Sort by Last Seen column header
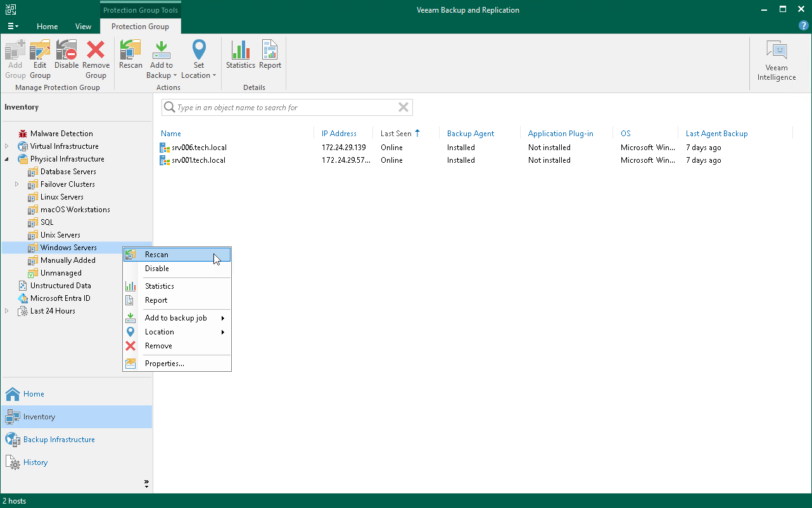 tap(396, 134)
